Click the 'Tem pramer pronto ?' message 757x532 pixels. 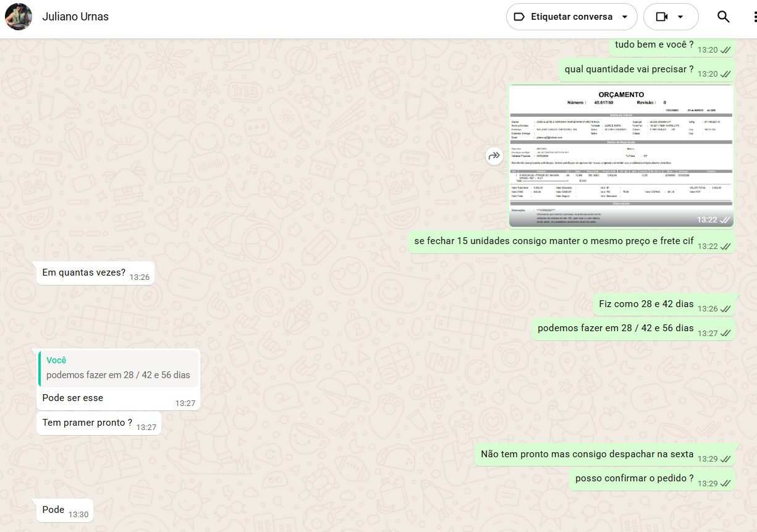click(x=87, y=423)
